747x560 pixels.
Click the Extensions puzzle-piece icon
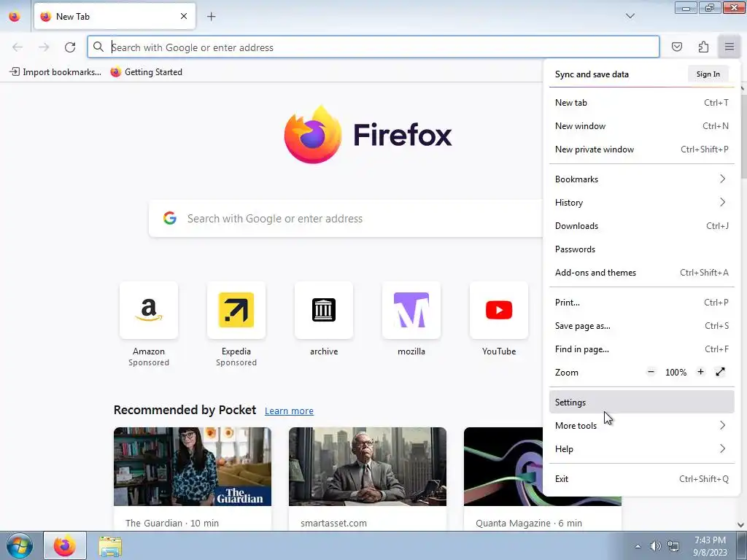[703, 47]
